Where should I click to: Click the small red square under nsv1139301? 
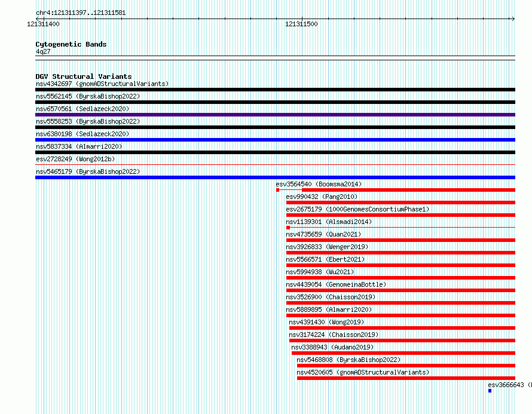pyautogui.click(x=288, y=228)
